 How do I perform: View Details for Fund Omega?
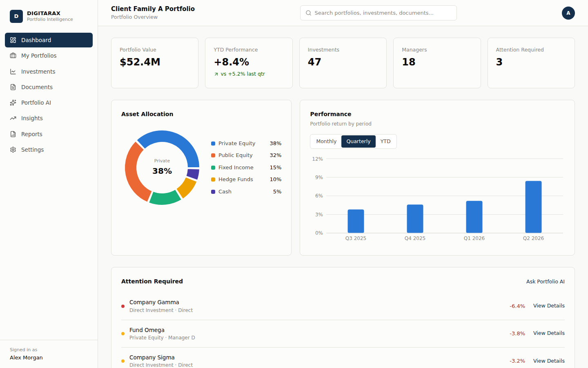549,333
